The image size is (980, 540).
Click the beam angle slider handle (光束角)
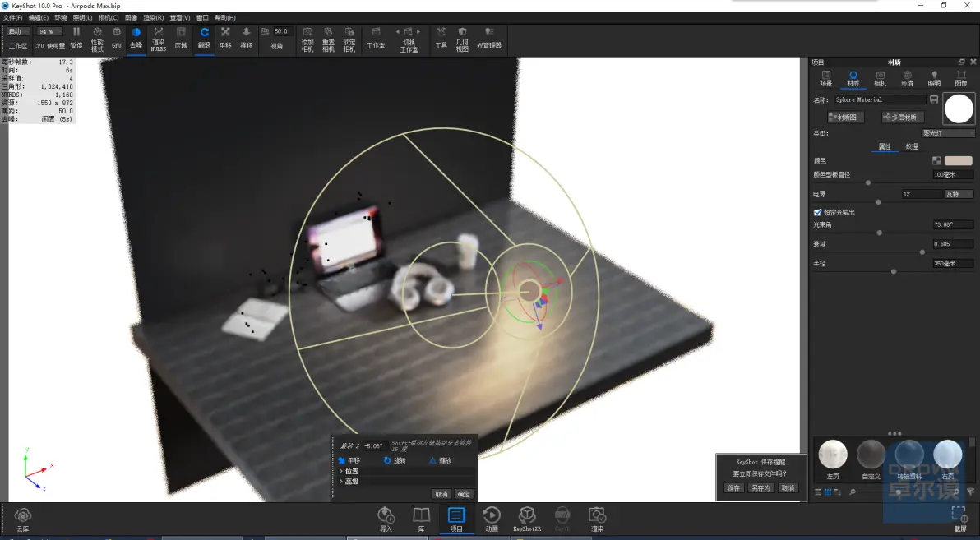coord(880,233)
